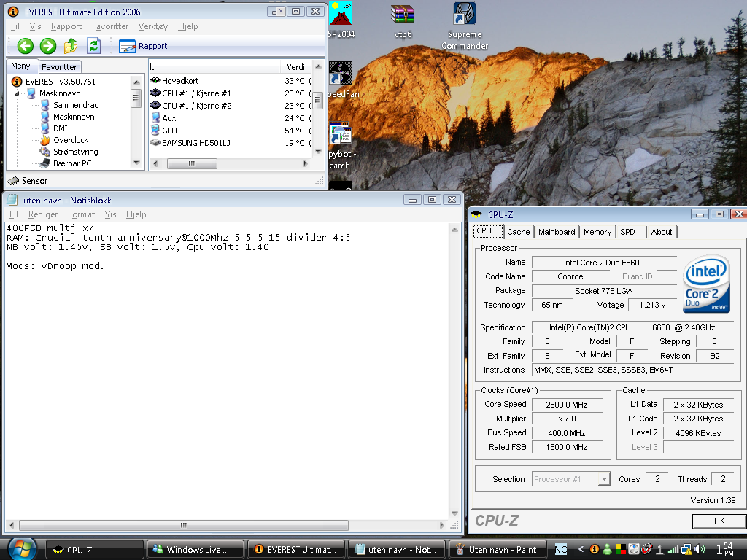Open SP2004 desktop icon

coord(341,20)
